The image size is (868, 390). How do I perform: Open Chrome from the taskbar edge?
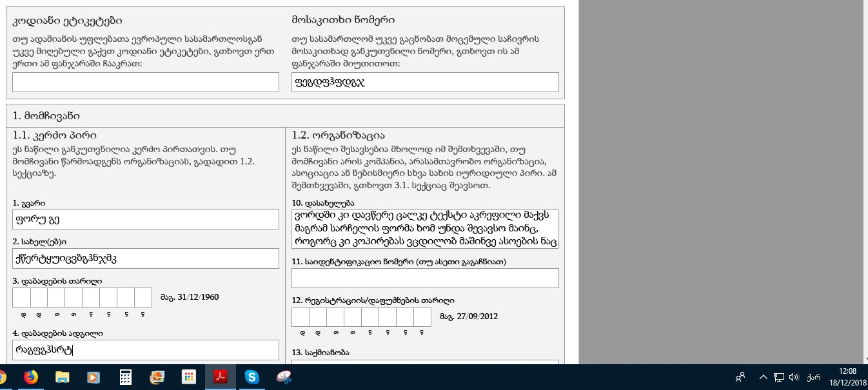(x=3, y=377)
